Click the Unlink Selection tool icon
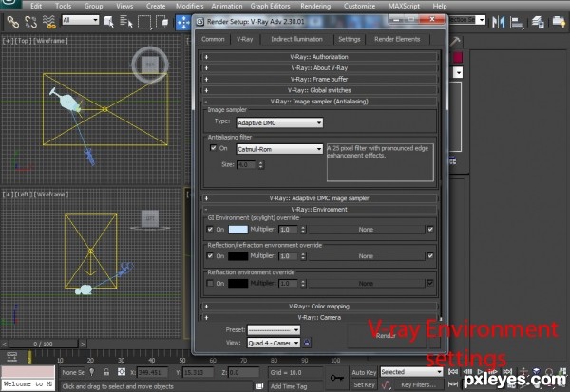 [x=31, y=22]
